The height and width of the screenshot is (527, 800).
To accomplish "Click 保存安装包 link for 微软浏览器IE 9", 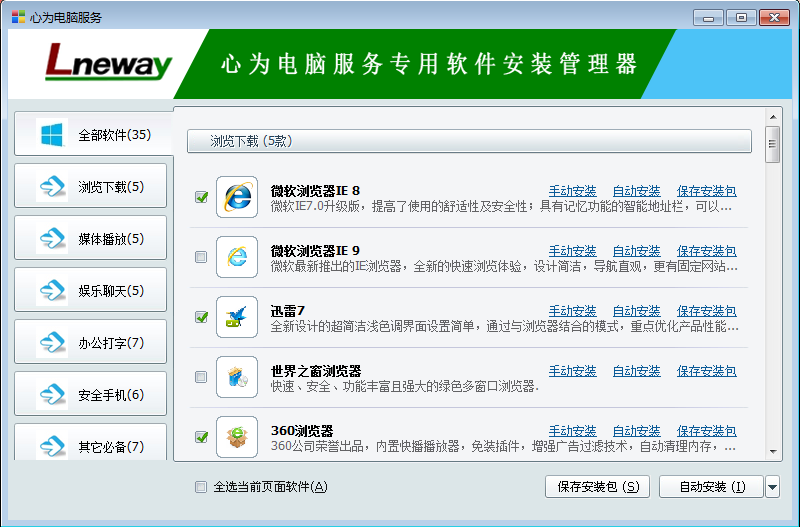I will [706, 251].
